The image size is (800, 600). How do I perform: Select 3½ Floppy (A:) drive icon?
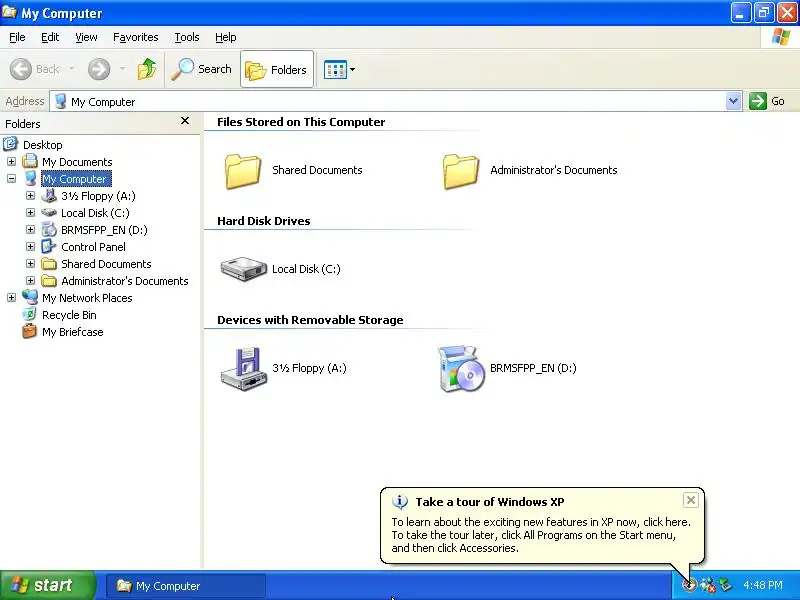point(243,368)
